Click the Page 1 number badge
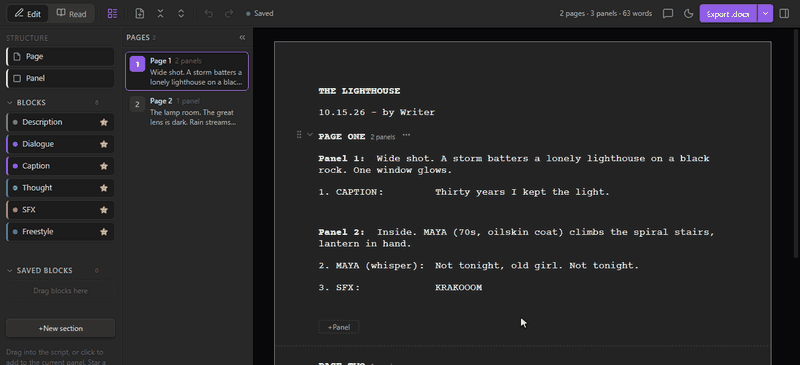Image resolution: width=800 pixels, height=365 pixels. (137, 64)
